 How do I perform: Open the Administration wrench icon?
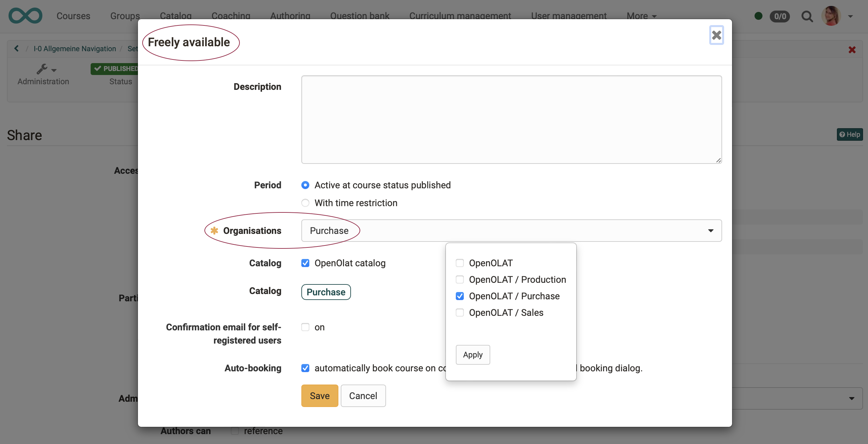point(42,69)
